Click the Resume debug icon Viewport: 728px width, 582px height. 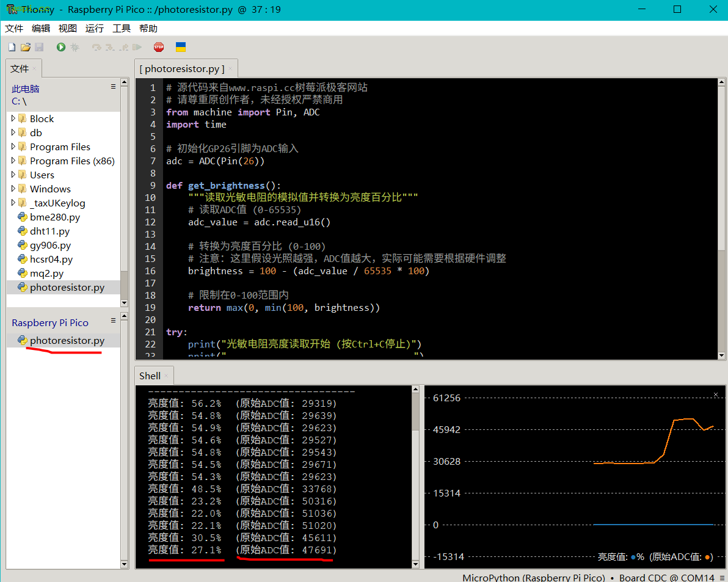[x=137, y=47]
